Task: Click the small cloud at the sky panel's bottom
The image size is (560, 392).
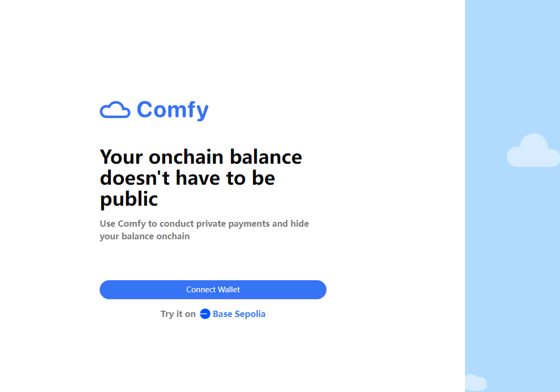Action: [476, 383]
